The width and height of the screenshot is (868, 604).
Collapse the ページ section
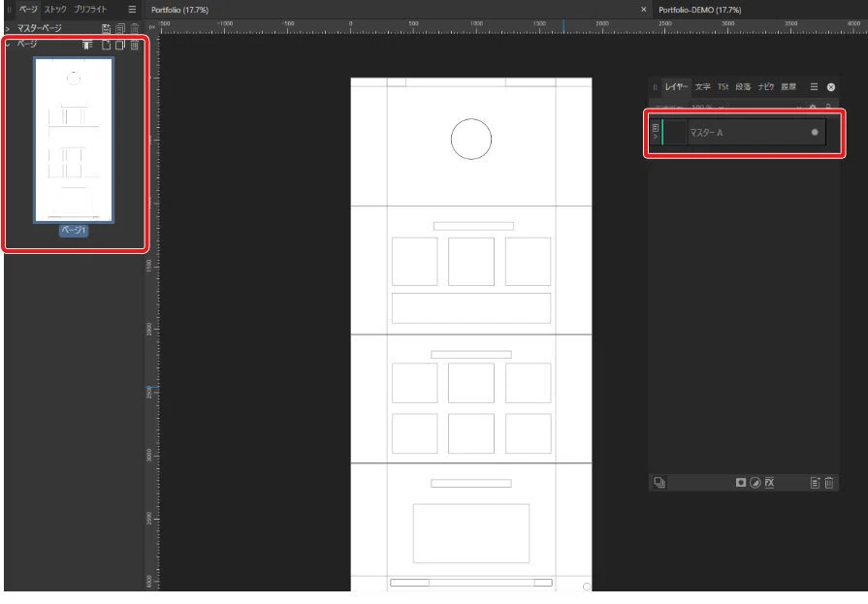8,44
